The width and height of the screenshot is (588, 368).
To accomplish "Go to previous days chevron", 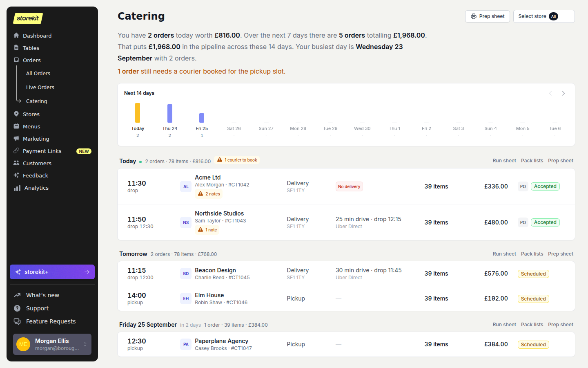I will pos(550,93).
